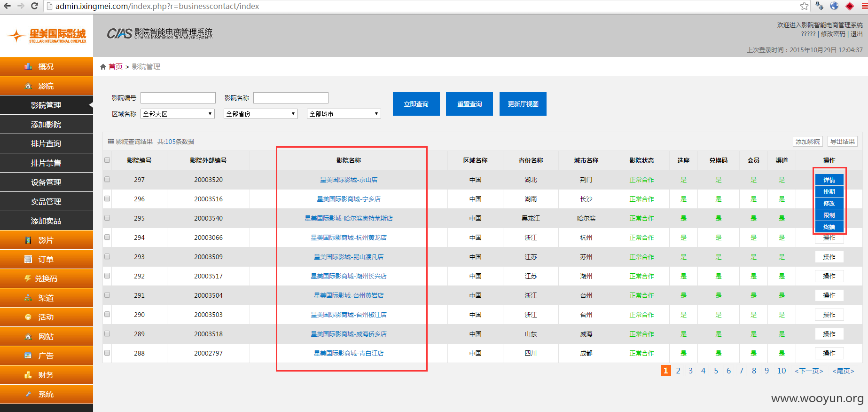Click the 广告 icon in sidebar

click(x=28, y=356)
